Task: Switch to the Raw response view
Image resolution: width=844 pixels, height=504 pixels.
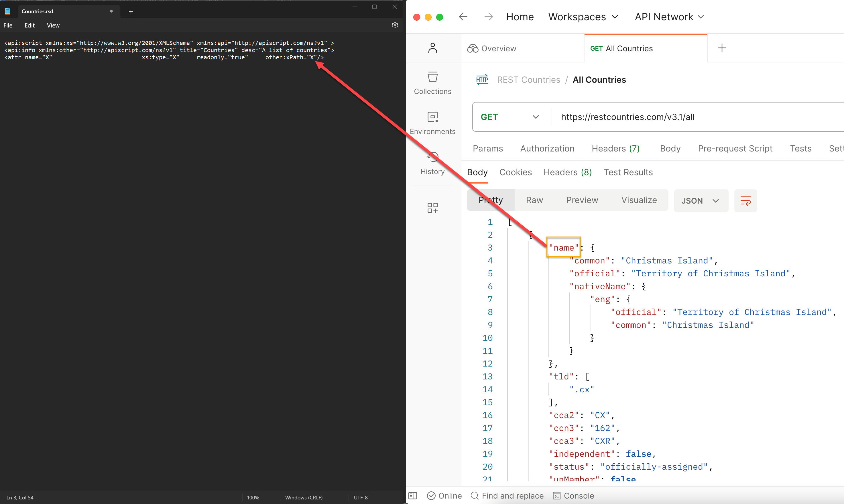Action: pyautogui.click(x=534, y=200)
